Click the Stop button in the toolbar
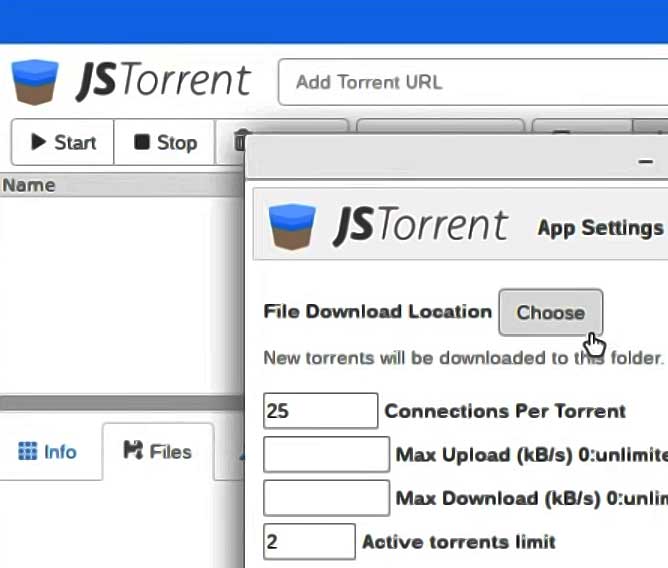This screenshot has width=668, height=568. [x=164, y=142]
